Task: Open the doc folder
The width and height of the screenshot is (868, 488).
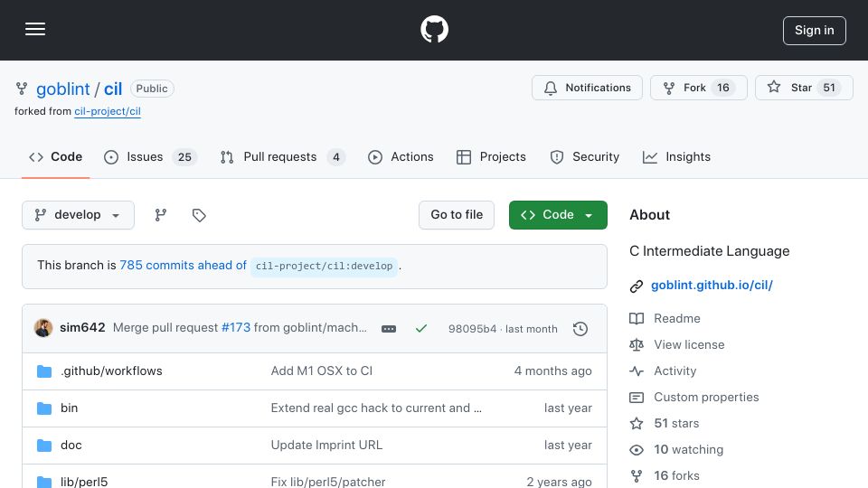Action: tap(71, 446)
